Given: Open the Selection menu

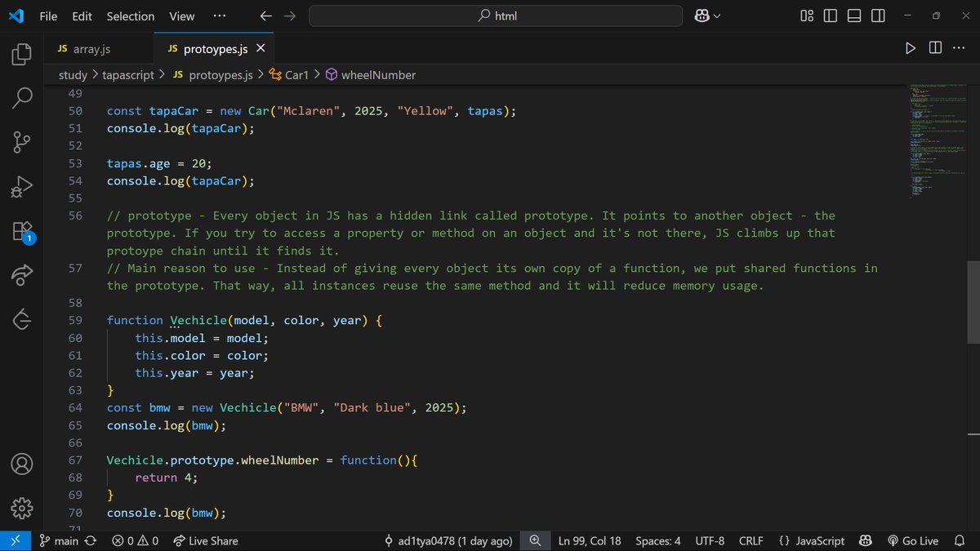Looking at the screenshot, I should (131, 16).
